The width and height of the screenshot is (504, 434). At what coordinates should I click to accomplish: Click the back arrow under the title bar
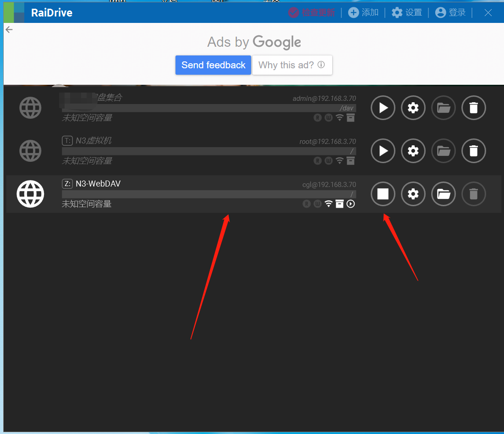(9, 30)
